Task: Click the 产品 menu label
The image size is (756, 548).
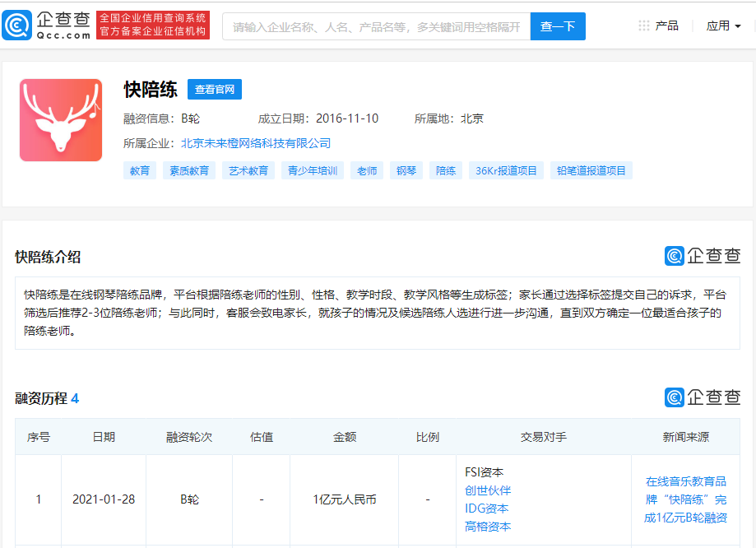Action: point(667,26)
